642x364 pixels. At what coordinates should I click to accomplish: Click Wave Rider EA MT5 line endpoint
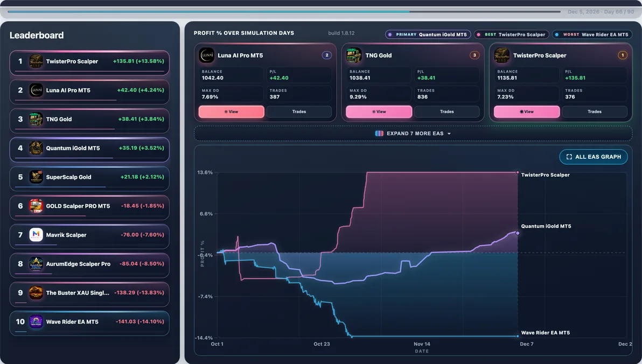click(518, 336)
